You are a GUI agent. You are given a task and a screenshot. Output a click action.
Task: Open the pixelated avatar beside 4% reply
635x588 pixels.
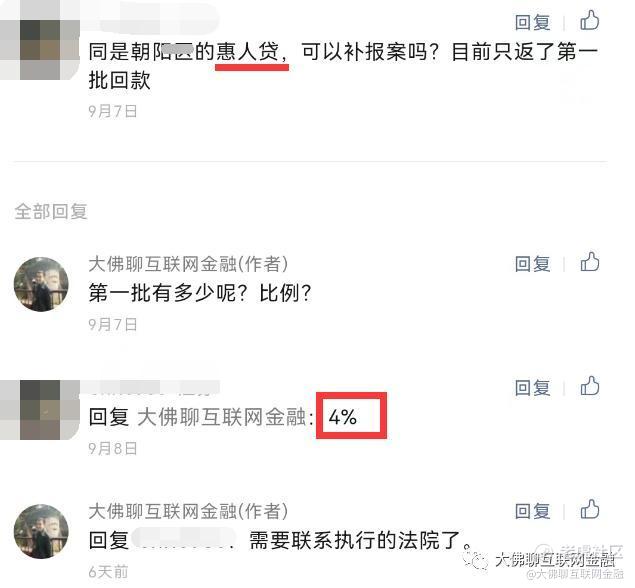click(x=40, y=409)
